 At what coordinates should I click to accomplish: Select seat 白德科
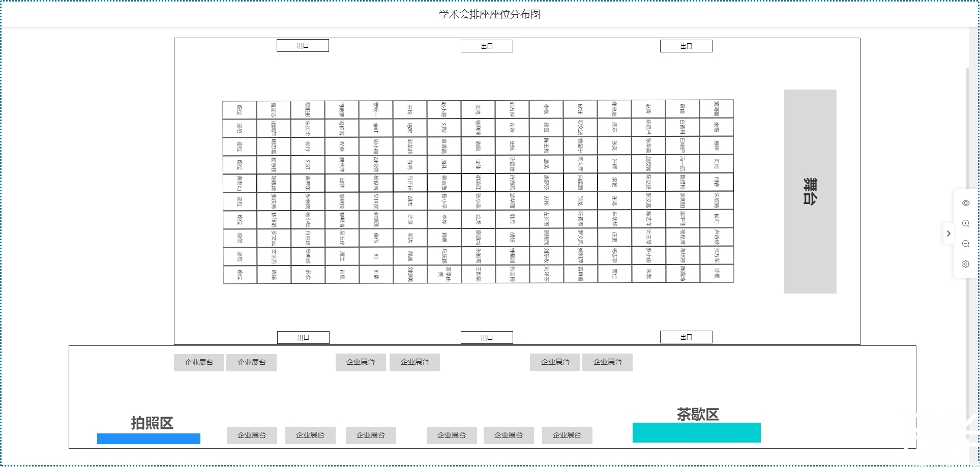pos(682,128)
